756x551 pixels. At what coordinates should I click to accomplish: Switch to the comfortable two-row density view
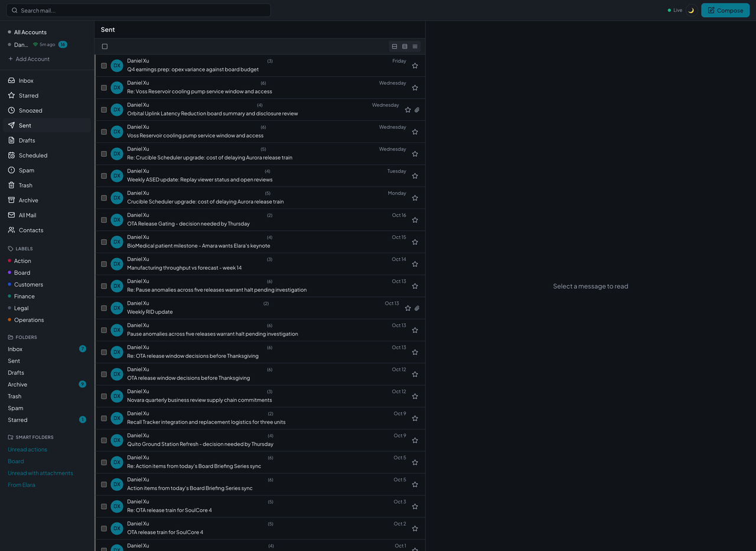[395, 47]
